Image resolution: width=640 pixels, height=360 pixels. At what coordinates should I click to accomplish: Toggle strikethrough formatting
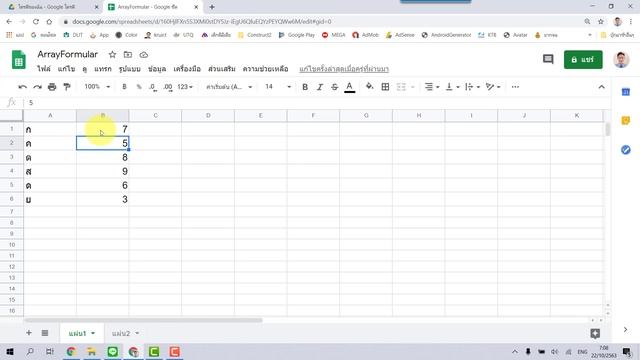click(334, 87)
